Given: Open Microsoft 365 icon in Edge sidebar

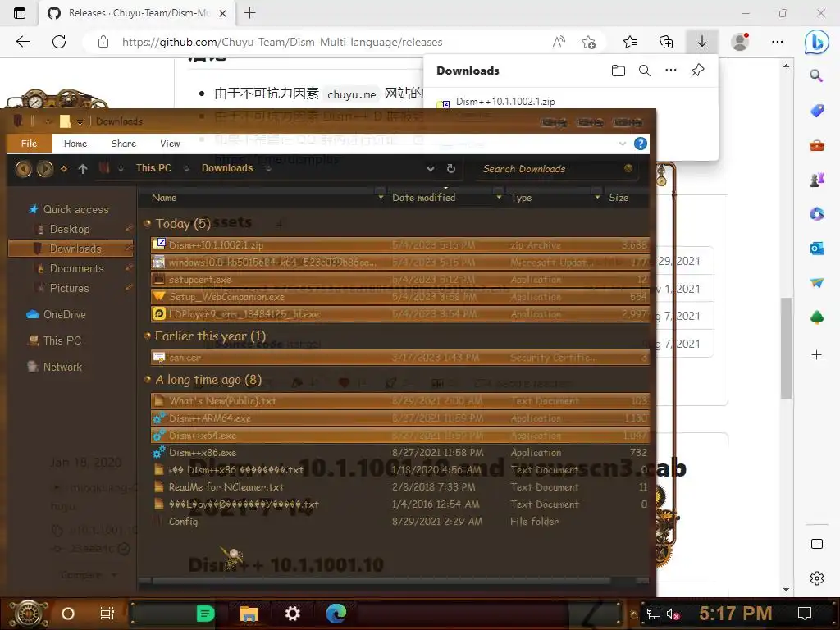Looking at the screenshot, I should point(816,214).
